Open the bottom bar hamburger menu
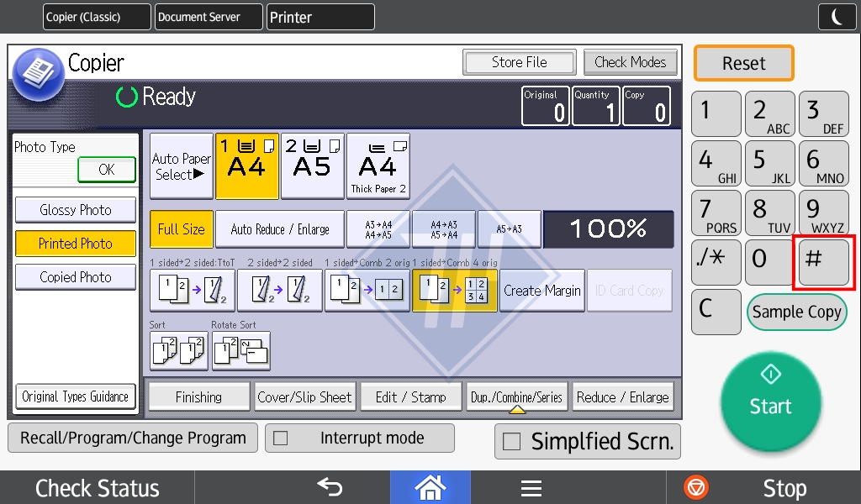861x504 pixels. (x=531, y=487)
